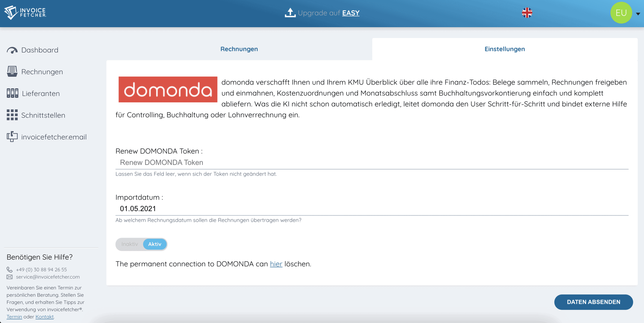
Task: Click the invoicefetcher.email mailbox icon
Action: click(x=12, y=137)
